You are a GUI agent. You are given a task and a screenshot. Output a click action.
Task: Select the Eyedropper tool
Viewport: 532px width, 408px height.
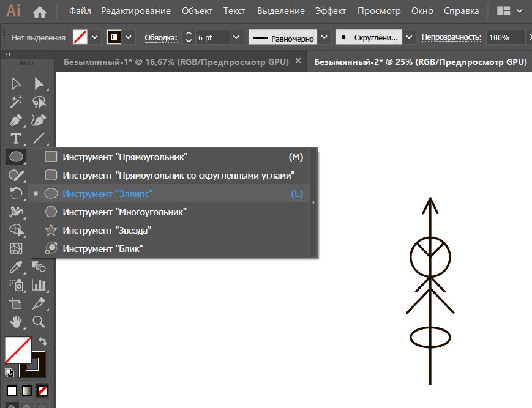[x=16, y=267]
